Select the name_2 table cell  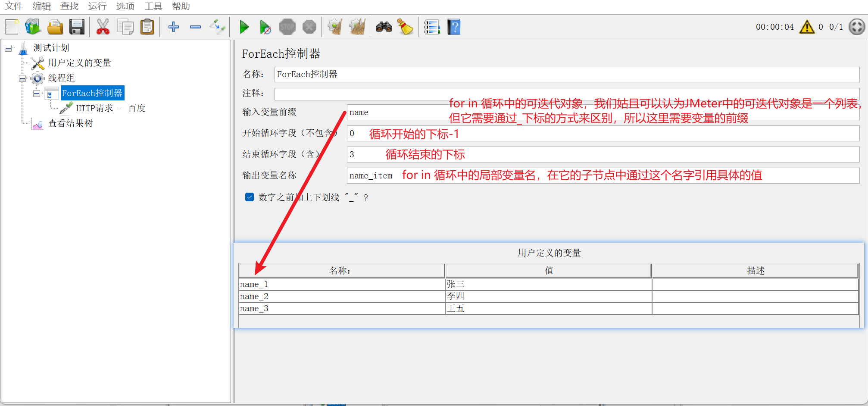pos(342,297)
